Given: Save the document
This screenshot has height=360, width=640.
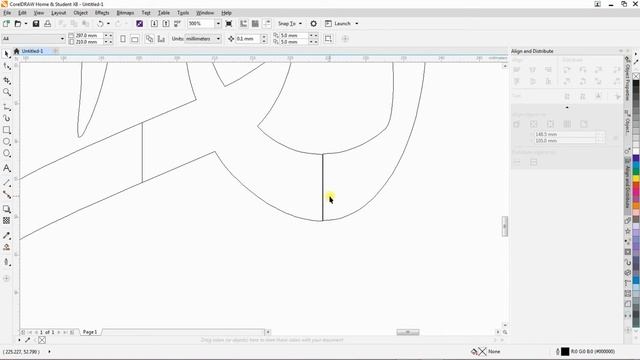Looking at the screenshot, I should [36, 24].
